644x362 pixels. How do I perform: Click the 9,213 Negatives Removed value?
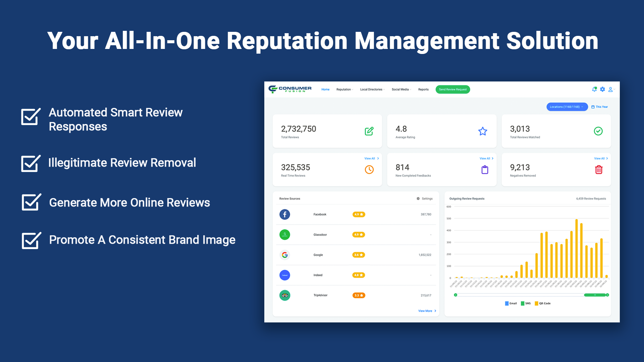click(520, 167)
